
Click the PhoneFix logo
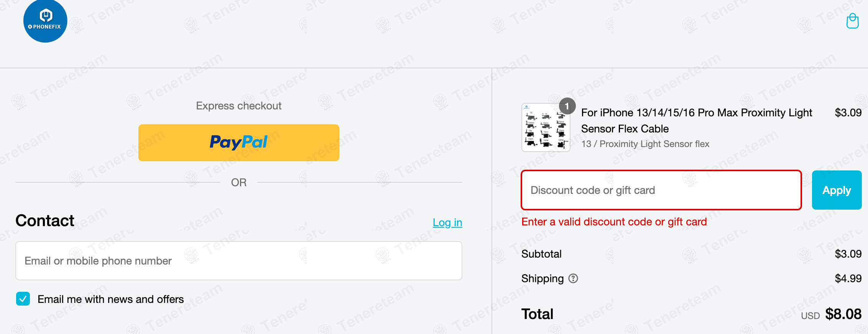[45, 21]
